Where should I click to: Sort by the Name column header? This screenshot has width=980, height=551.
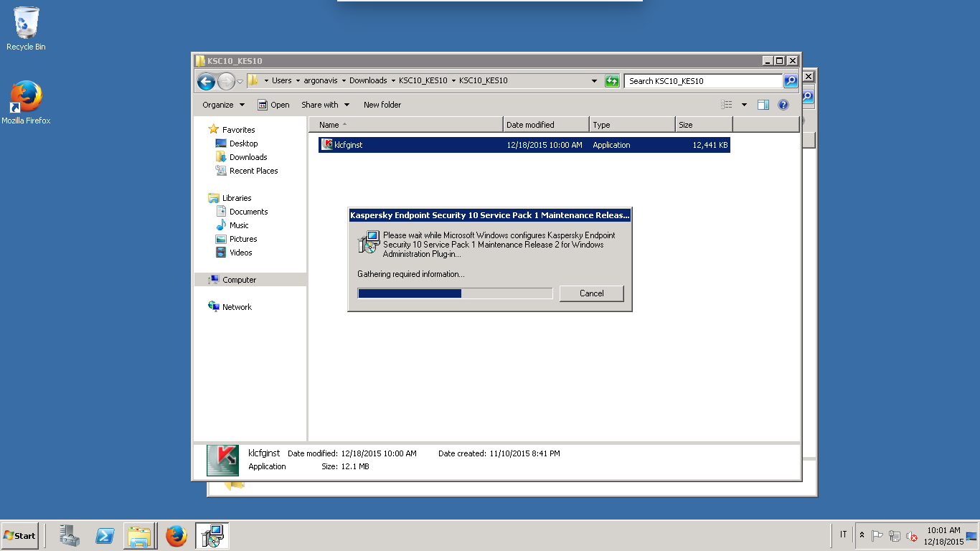[405, 125]
